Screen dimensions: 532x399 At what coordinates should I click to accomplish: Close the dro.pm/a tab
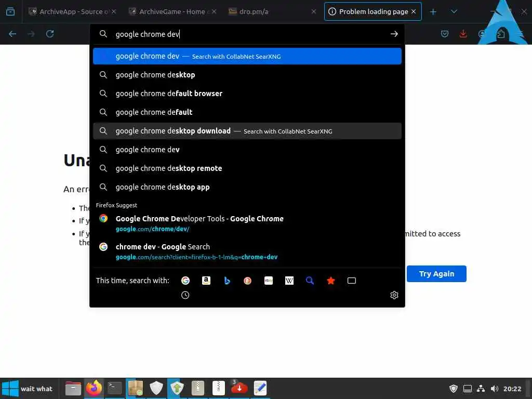314,11
